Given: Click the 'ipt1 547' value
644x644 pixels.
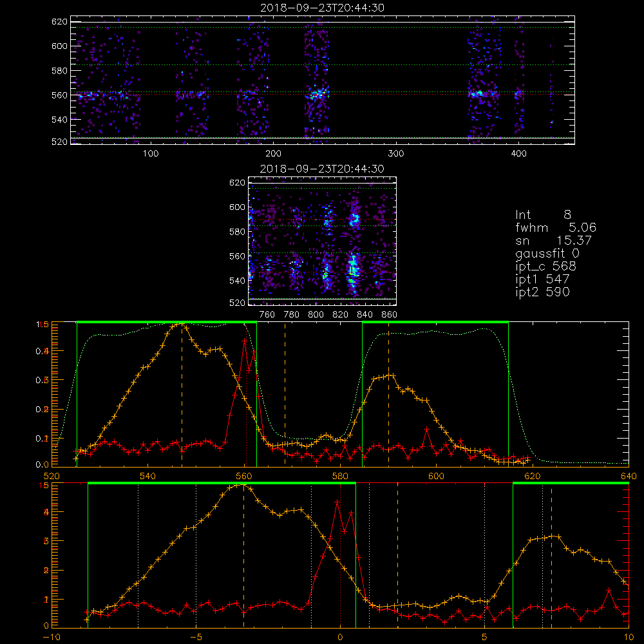Looking at the screenshot, I should pos(542,279).
